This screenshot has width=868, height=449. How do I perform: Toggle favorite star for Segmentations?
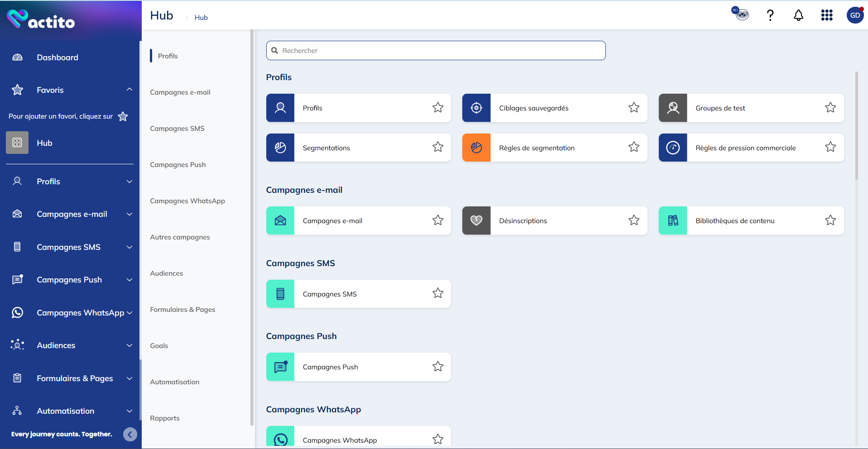[x=437, y=147]
